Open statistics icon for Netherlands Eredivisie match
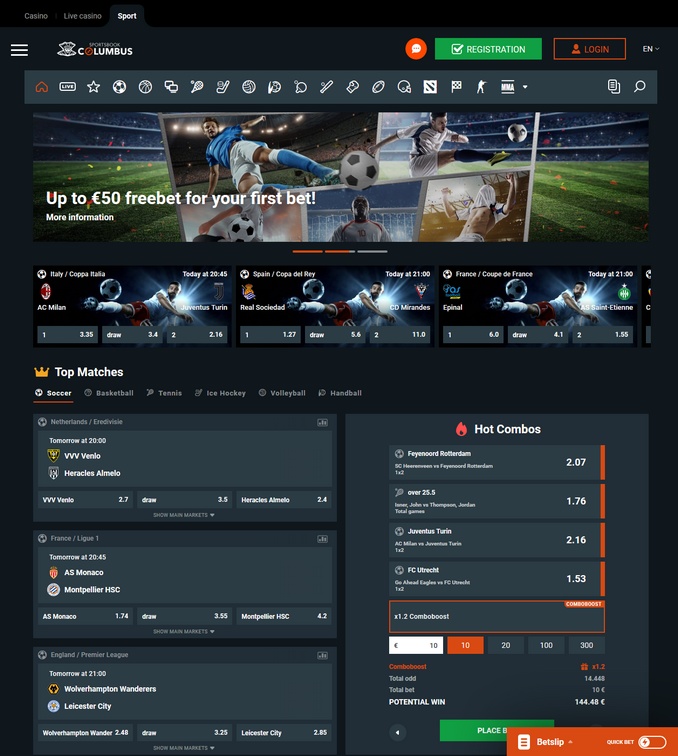The height and width of the screenshot is (756, 678). tap(323, 422)
